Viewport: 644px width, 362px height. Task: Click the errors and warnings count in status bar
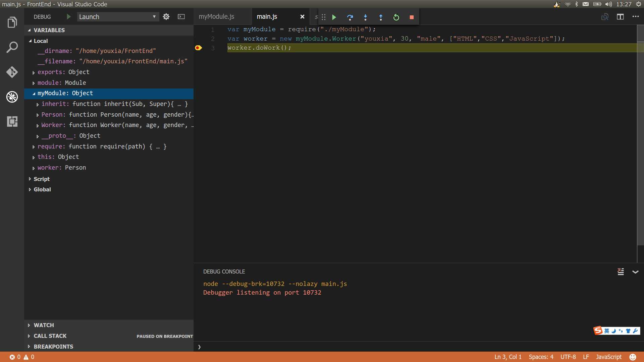click(22, 357)
